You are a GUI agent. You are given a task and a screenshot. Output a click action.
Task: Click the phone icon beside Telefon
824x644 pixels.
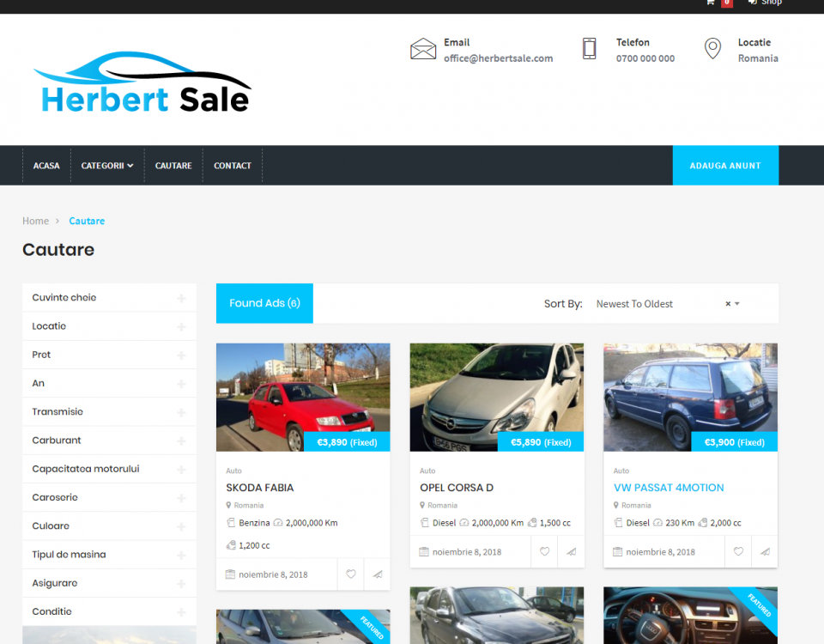click(589, 48)
